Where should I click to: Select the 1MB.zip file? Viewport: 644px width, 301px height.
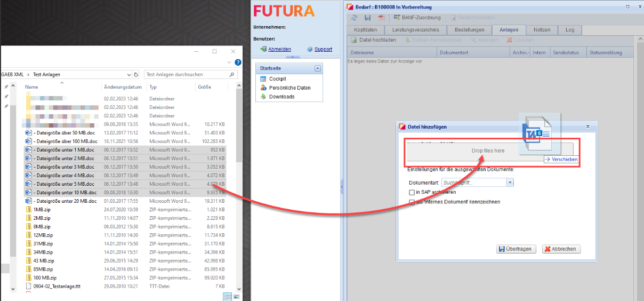(42, 210)
